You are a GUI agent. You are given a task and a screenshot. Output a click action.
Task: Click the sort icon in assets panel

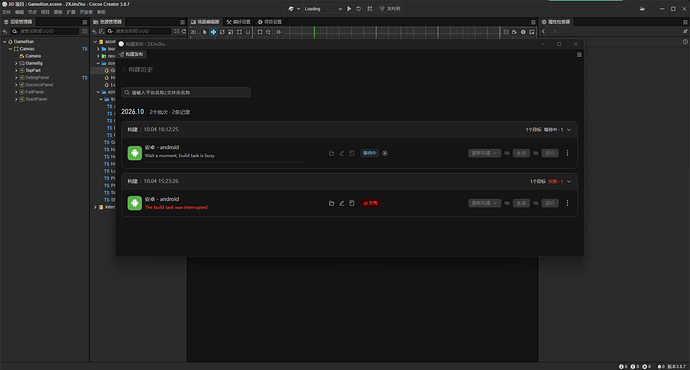(101, 31)
